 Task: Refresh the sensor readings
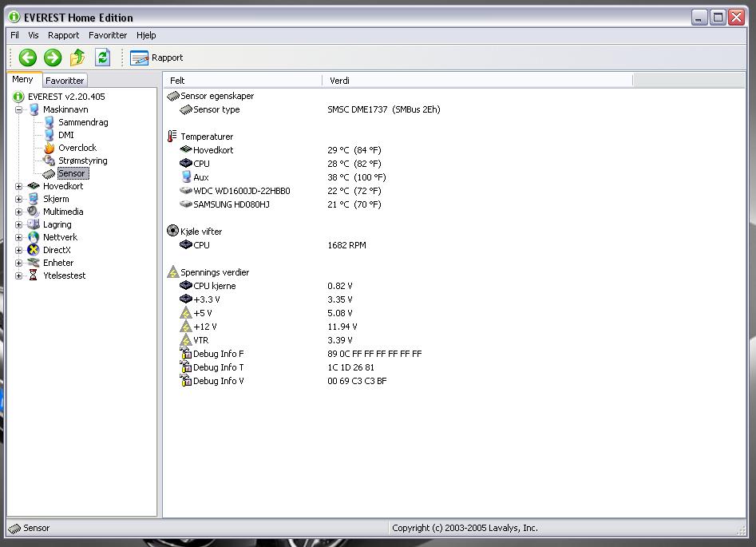pos(102,57)
